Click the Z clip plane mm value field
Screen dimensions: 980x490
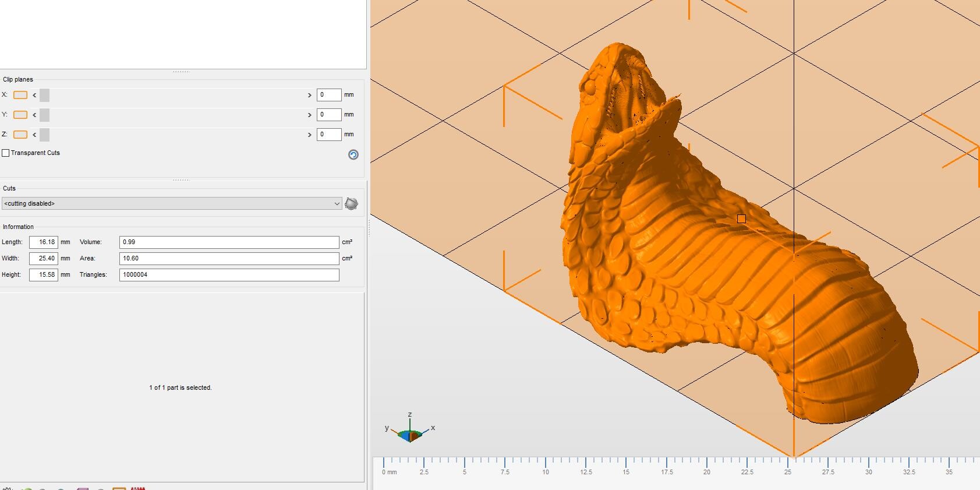[329, 135]
